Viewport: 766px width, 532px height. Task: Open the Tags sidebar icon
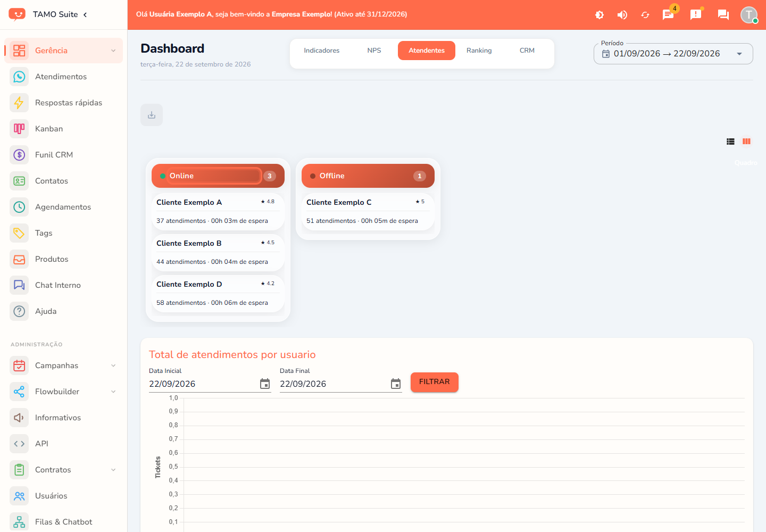[19, 233]
